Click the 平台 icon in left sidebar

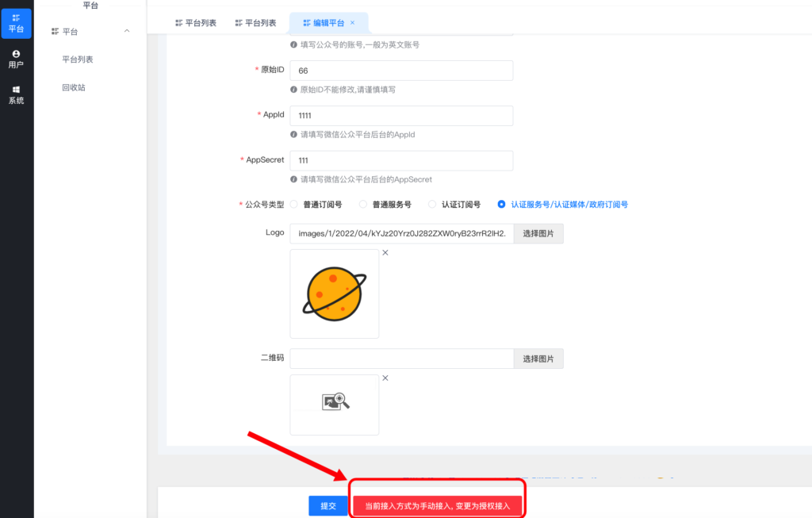pos(16,23)
